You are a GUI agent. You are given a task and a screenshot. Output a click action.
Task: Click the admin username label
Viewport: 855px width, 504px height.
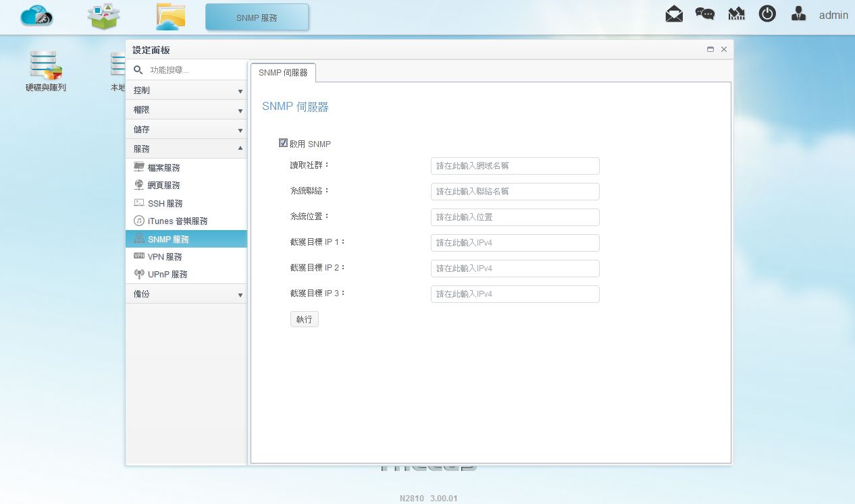pyautogui.click(x=833, y=15)
